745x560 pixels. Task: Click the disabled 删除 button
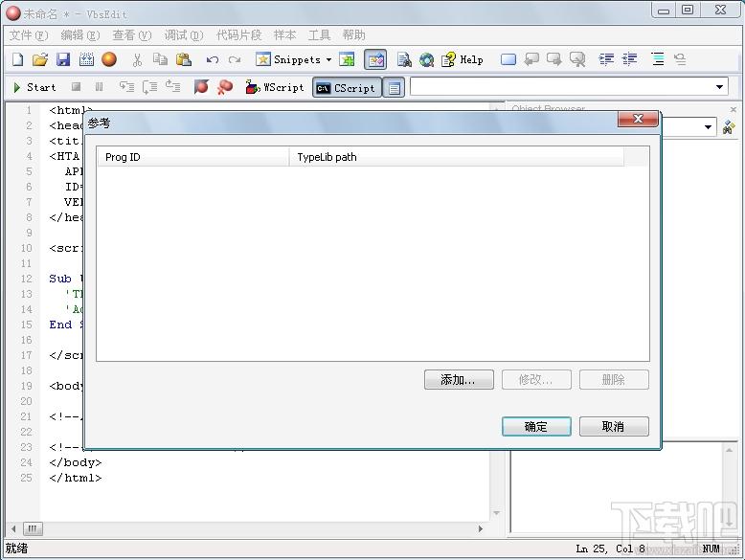(614, 379)
